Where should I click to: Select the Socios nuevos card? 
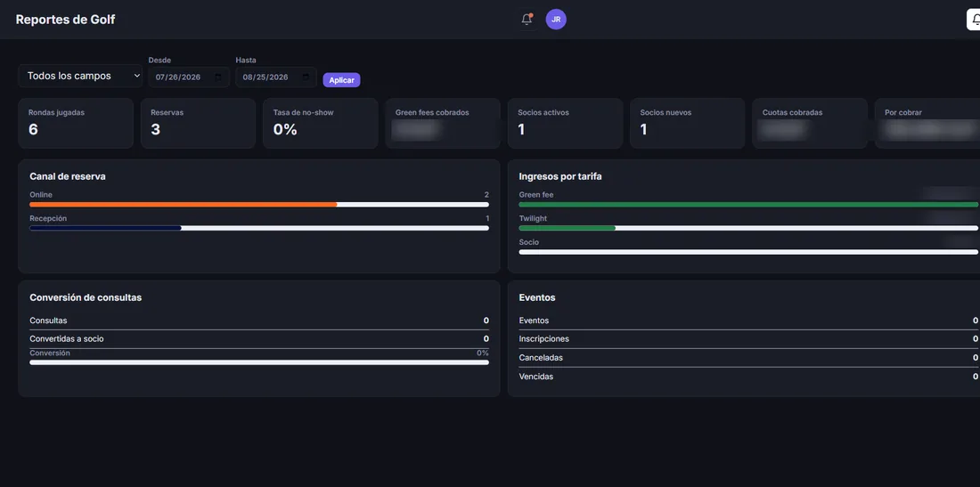coord(688,123)
